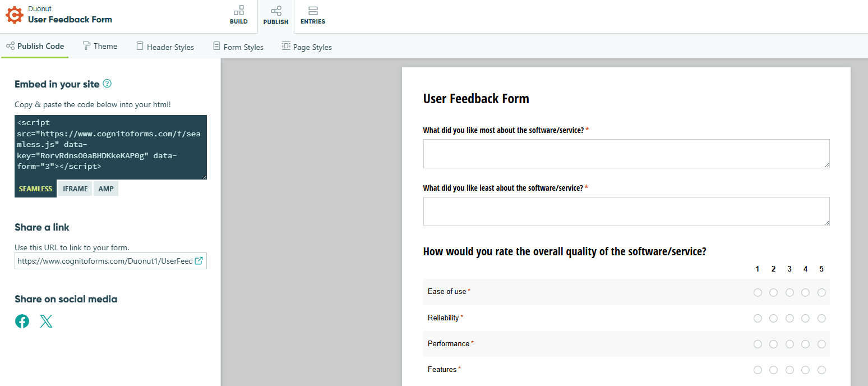Switch to the Theme tab
Viewport: 868px width, 386px height.
[100, 47]
